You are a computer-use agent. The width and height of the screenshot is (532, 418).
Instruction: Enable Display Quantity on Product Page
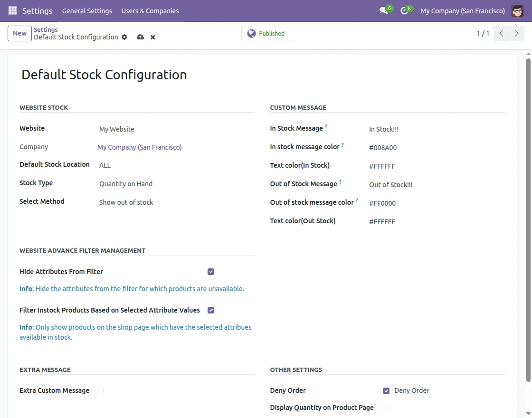pyautogui.click(x=386, y=408)
